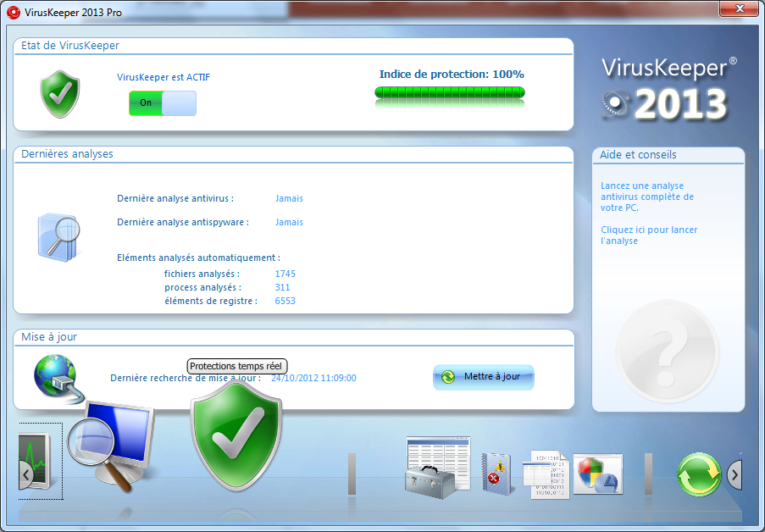
Task: Click the "process analysés :" label
Action: [x=203, y=287]
